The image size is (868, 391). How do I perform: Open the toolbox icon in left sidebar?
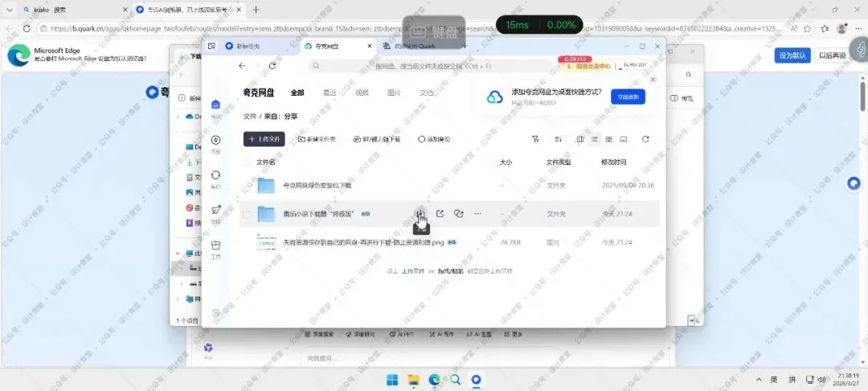click(x=216, y=245)
